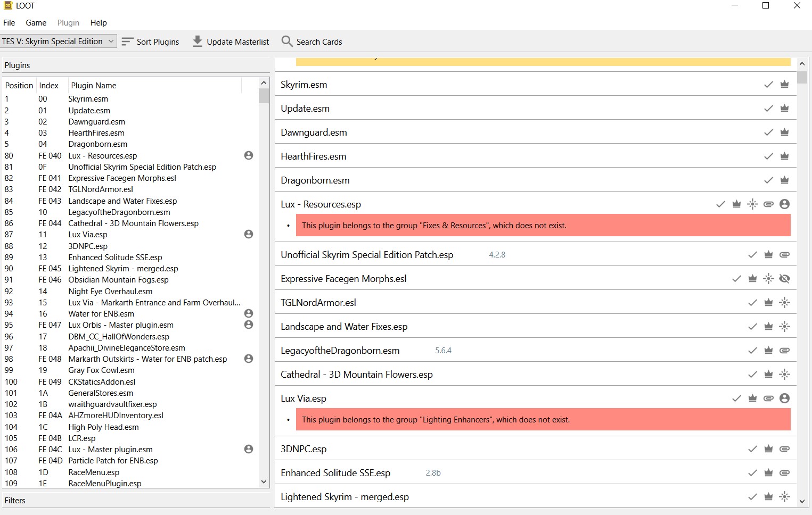Click the Master File crown icon on Skyrim.esm
The image size is (812, 515).
(784, 84)
